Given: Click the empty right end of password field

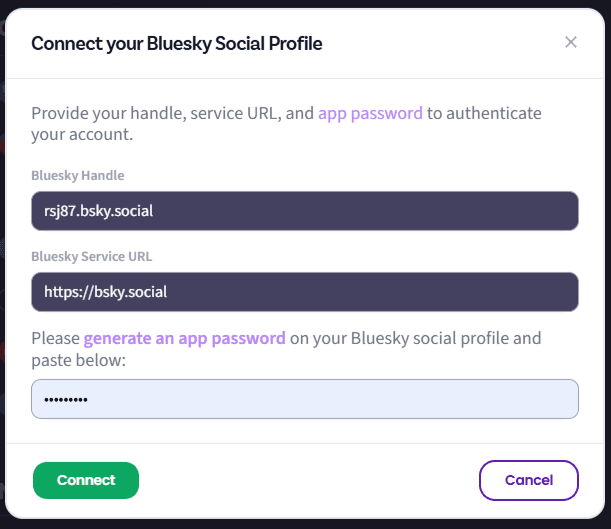Looking at the screenshot, I should (500, 399).
